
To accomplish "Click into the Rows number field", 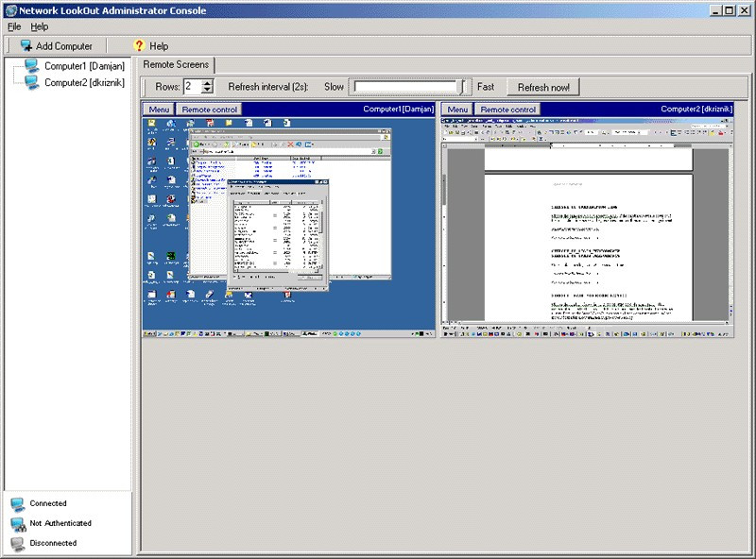I will pos(193,87).
